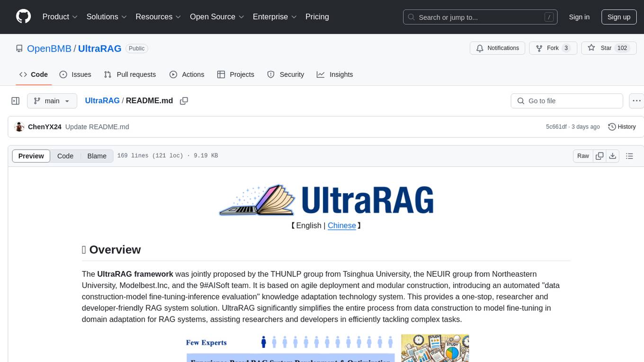Open the ChenYX24 author profile

[45, 127]
